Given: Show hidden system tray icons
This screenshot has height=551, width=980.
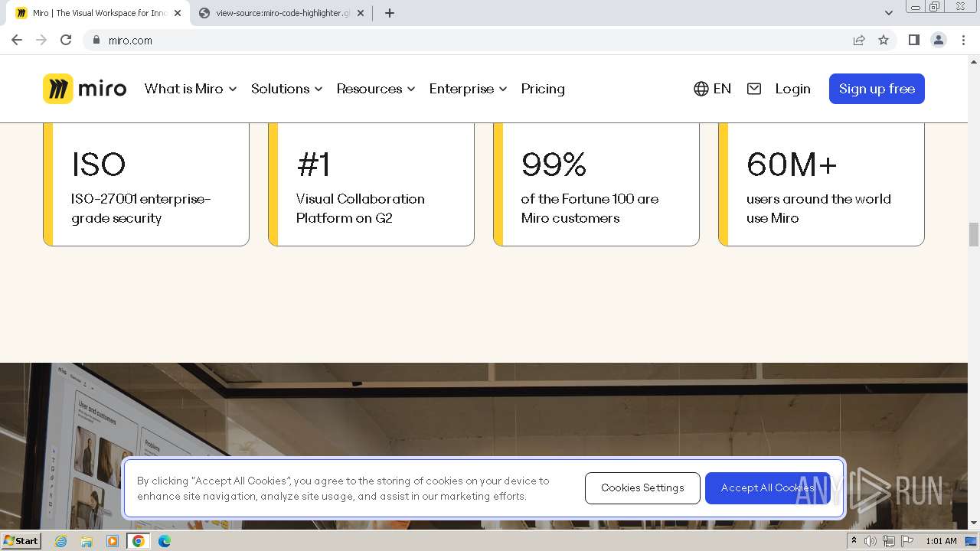Looking at the screenshot, I should tap(854, 541).
